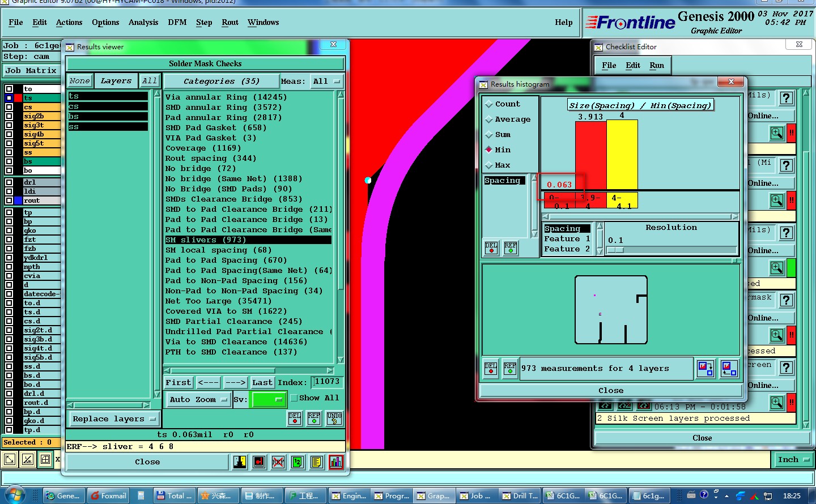
Task: Open Auto Zoom dropdown
Action: [x=198, y=400]
